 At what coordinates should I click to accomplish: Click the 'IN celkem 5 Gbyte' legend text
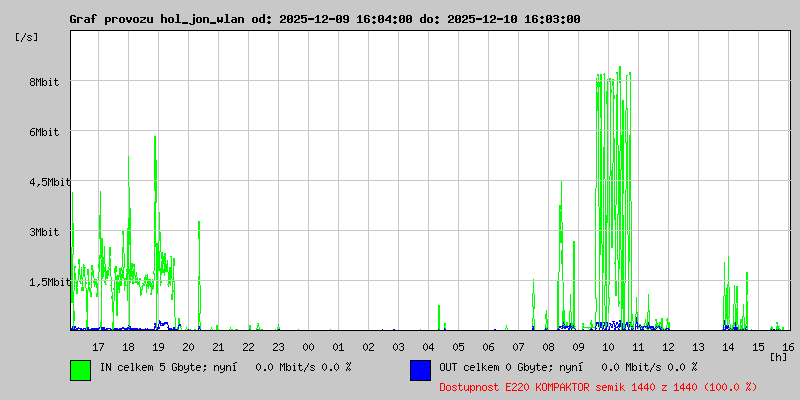pyautogui.click(x=154, y=367)
